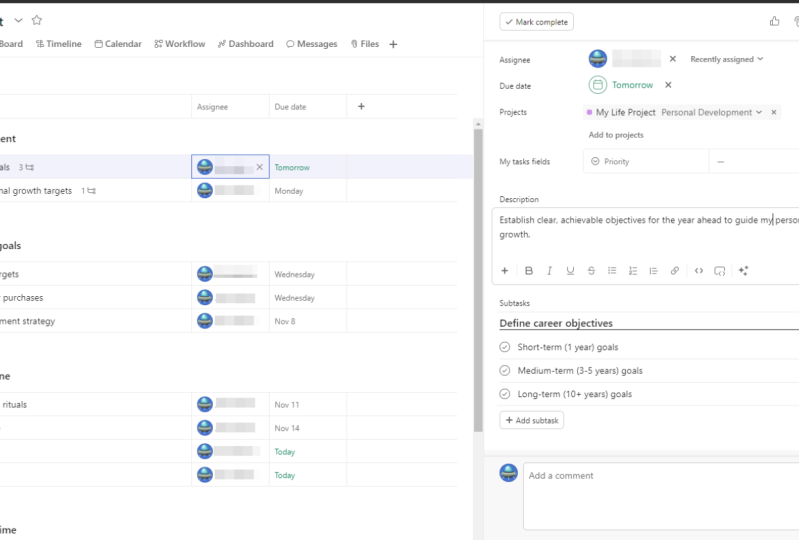Insert a bulleted list
The image size is (799, 540).
point(612,271)
